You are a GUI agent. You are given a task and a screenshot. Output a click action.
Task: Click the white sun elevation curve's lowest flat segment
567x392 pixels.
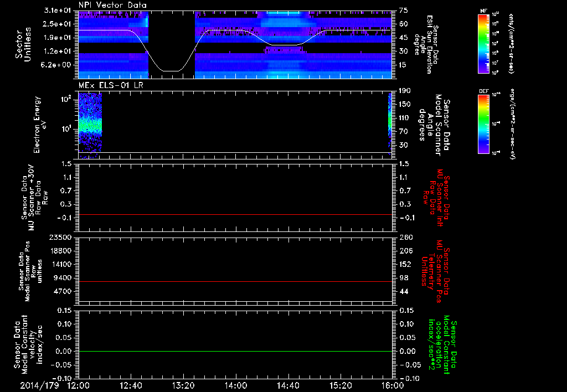tap(171, 71)
